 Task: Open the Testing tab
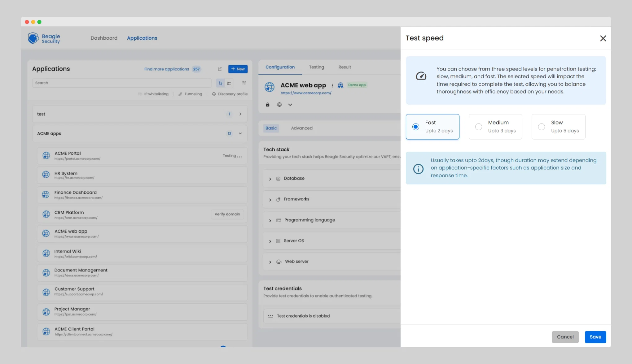(x=316, y=67)
